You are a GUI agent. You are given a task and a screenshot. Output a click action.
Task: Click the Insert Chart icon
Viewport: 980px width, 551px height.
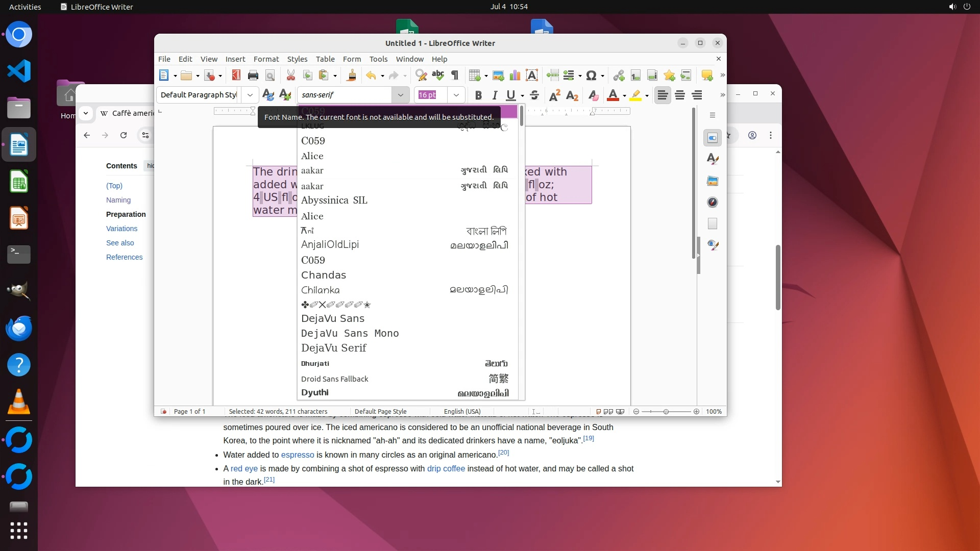pyautogui.click(x=515, y=76)
